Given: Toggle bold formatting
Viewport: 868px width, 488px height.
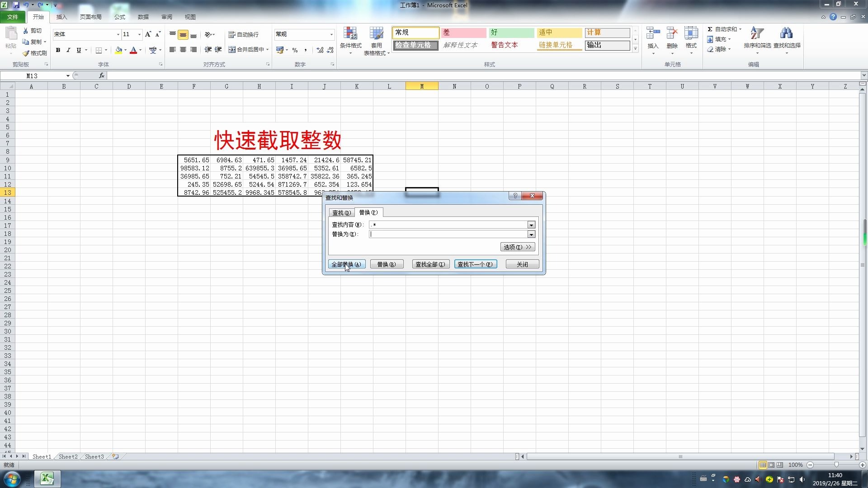Looking at the screenshot, I should point(58,50).
